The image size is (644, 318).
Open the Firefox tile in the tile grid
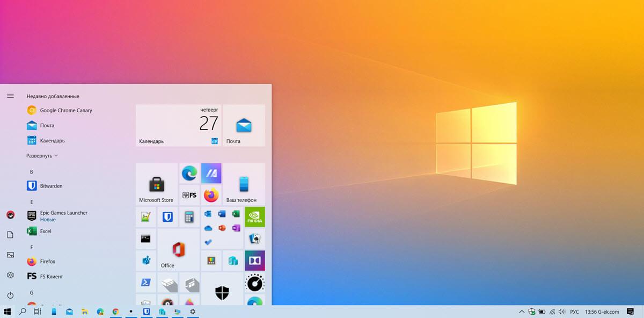coord(211,195)
